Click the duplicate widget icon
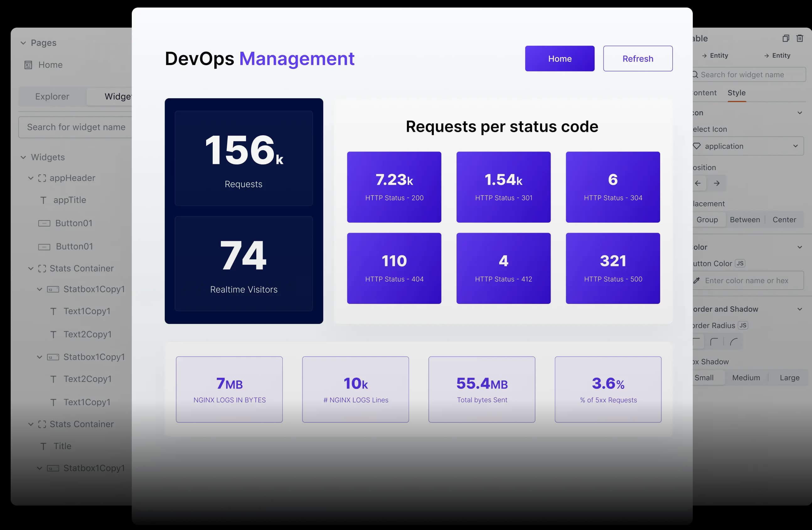 786,38
